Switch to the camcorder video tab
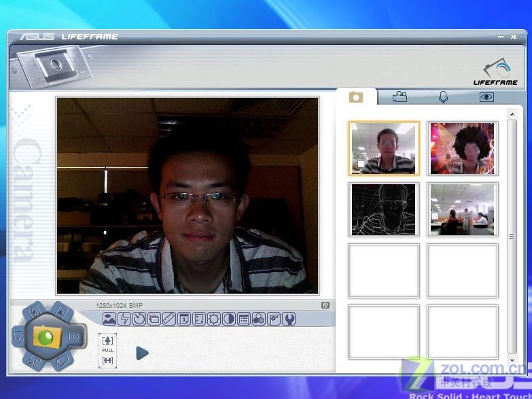The width and height of the screenshot is (532, 399). 400,97
